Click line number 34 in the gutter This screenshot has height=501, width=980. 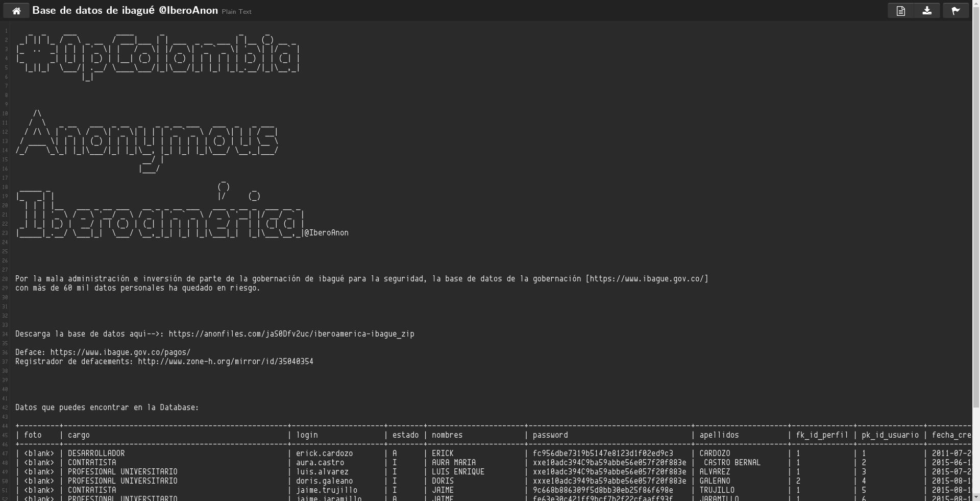[5, 335]
